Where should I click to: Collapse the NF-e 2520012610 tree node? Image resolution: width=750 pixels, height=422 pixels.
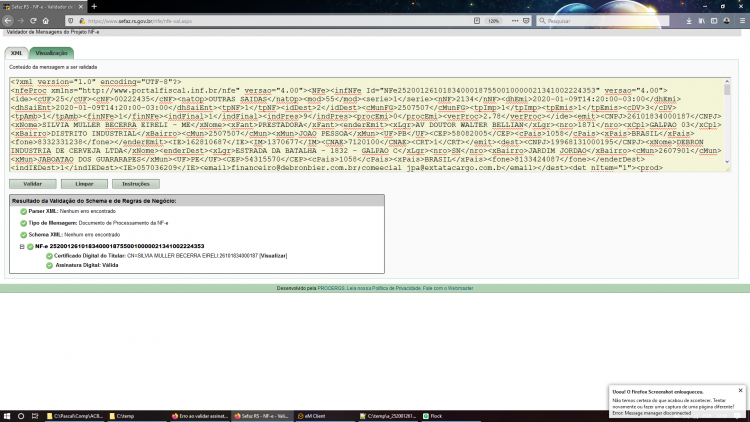tap(22, 246)
